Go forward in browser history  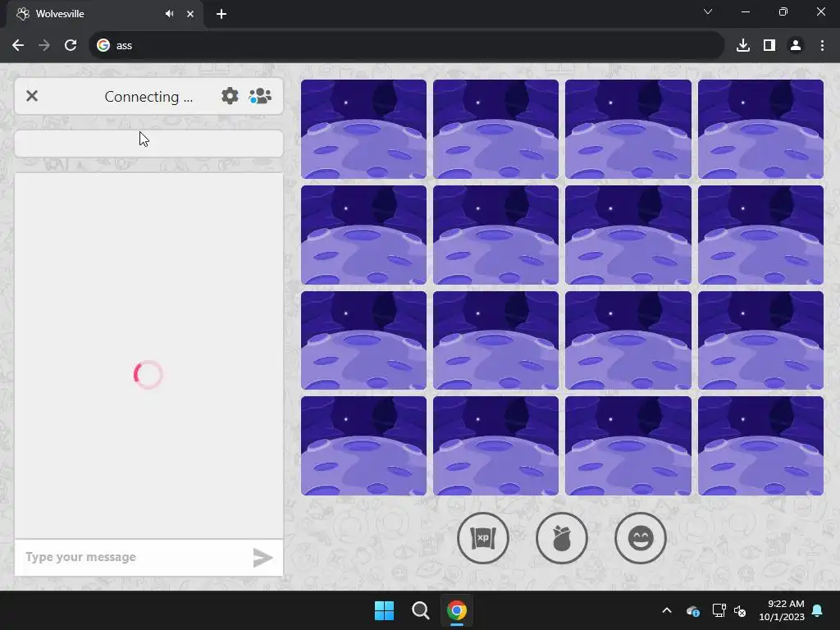(44, 46)
